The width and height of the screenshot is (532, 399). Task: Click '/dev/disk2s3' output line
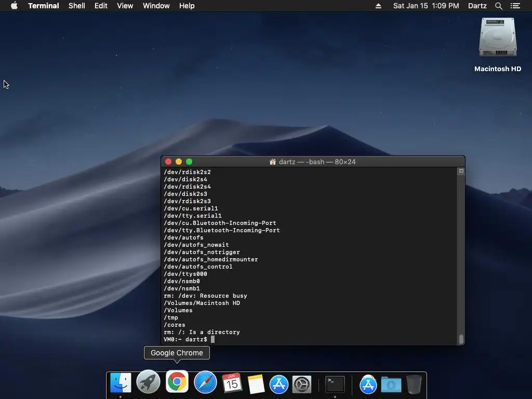(185, 194)
